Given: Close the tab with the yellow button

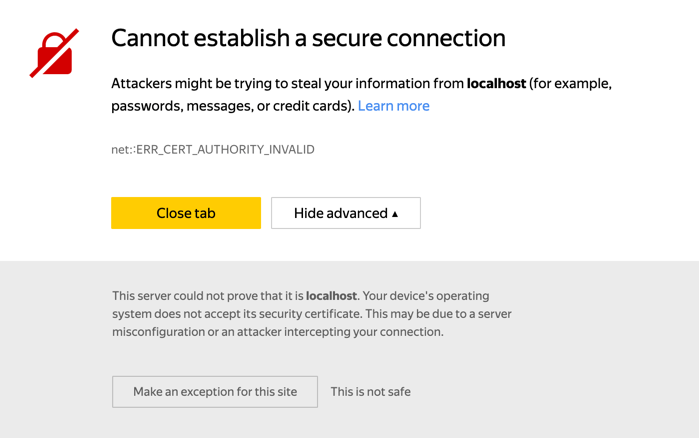Looking at the screenshot, I should point(186,213).
